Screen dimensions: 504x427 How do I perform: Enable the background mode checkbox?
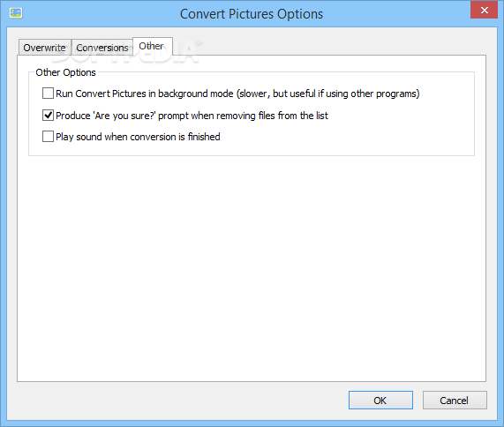(48, 94)
